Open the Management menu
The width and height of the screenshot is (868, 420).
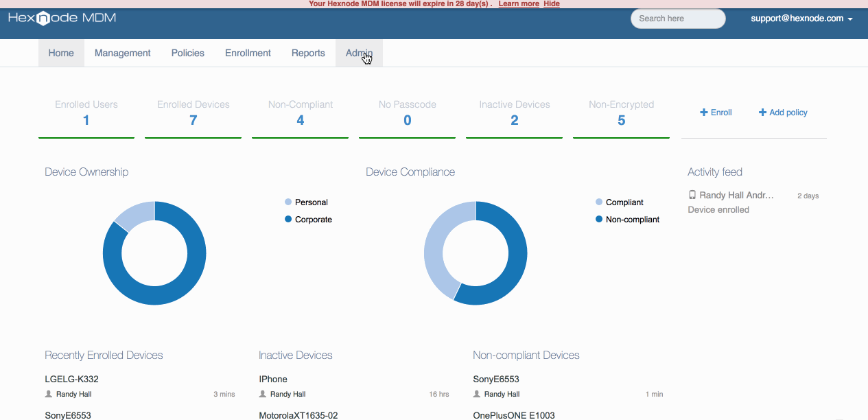pos(123,53)
